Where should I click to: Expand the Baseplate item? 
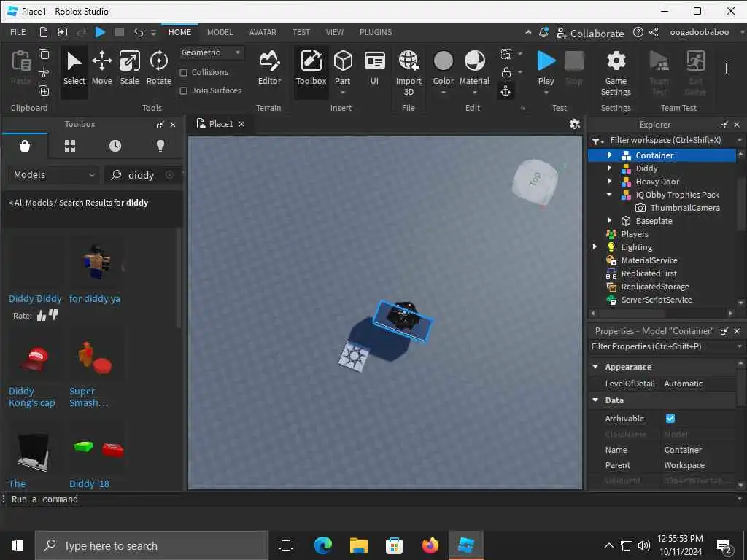pos(609,220)
